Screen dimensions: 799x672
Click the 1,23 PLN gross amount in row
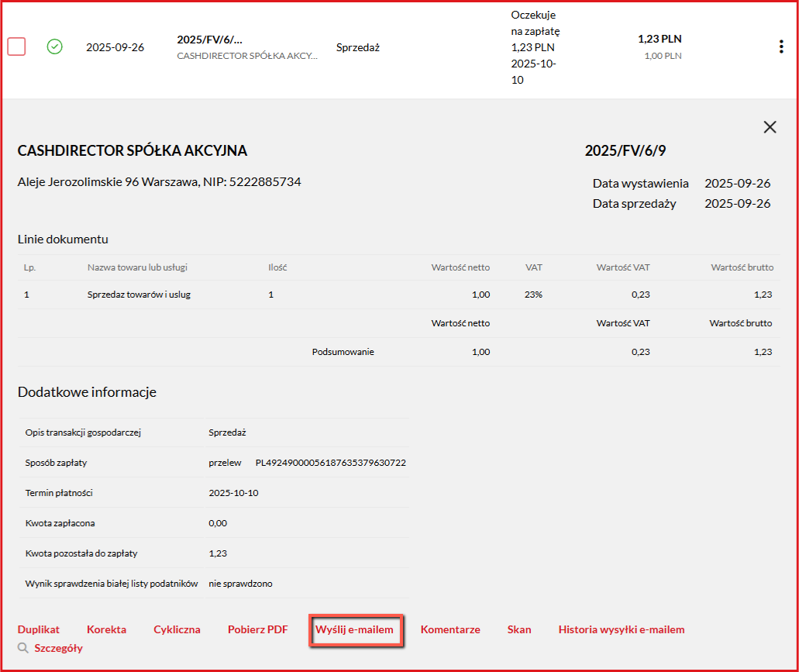[x=660, y=39]
